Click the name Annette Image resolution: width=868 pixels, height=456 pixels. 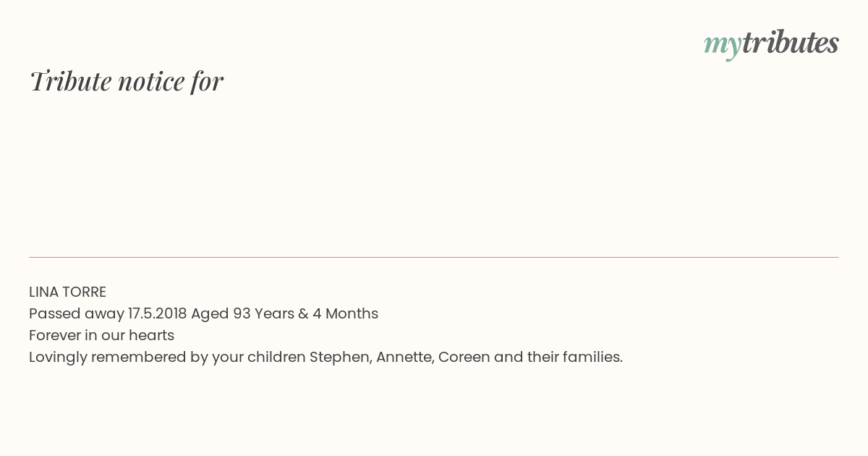(405, 357)
